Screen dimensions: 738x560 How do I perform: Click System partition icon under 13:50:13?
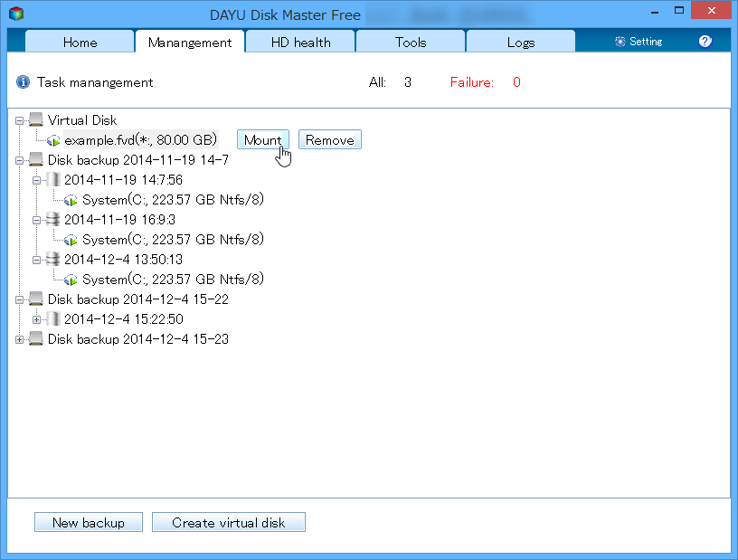tap(71, 280)
